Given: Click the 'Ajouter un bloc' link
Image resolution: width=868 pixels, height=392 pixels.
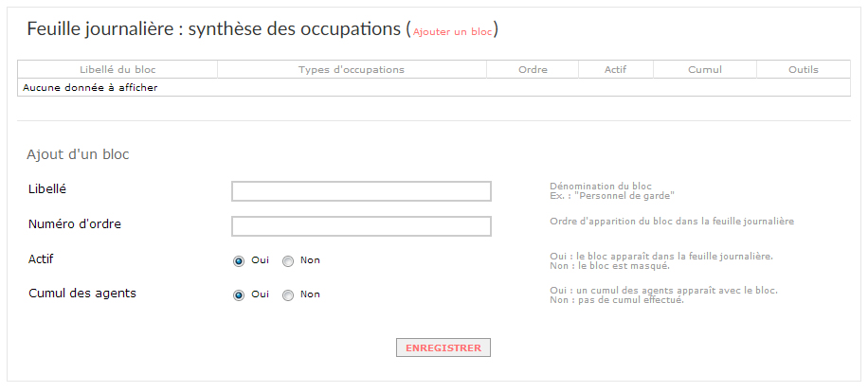Looking at the screenshot, I should (452, 32).
